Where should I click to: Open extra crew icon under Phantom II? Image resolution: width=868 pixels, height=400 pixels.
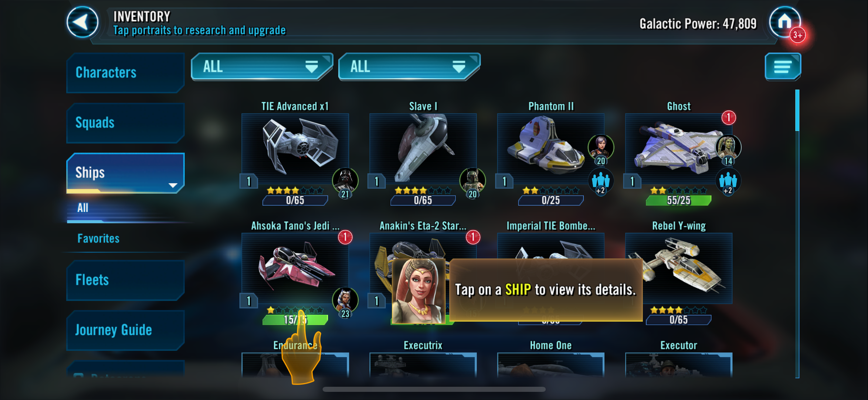click(601, 181)
